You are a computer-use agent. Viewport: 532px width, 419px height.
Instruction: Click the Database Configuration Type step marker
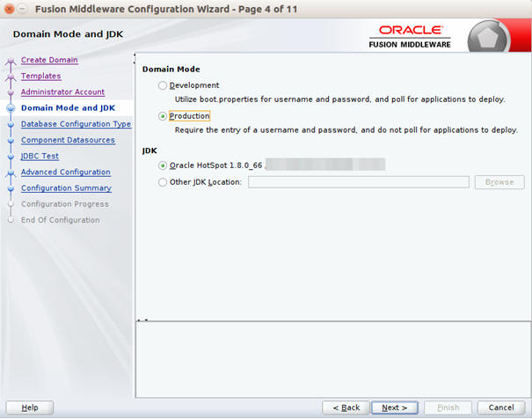pos(11,124)
